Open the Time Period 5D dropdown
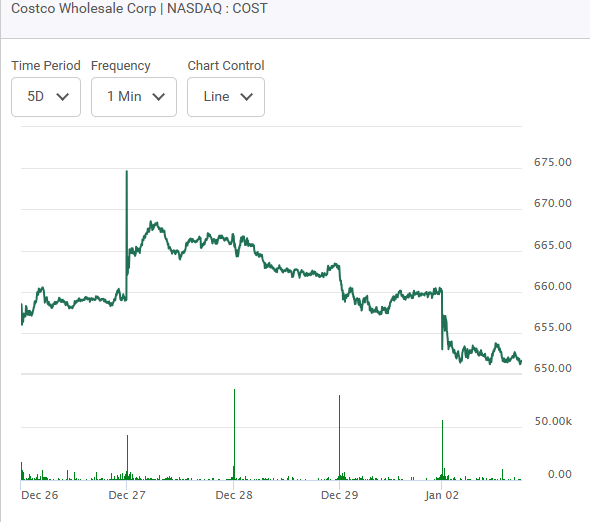Image resolution: width=590 pixels, height=522 pixels. tap(46, 97)
